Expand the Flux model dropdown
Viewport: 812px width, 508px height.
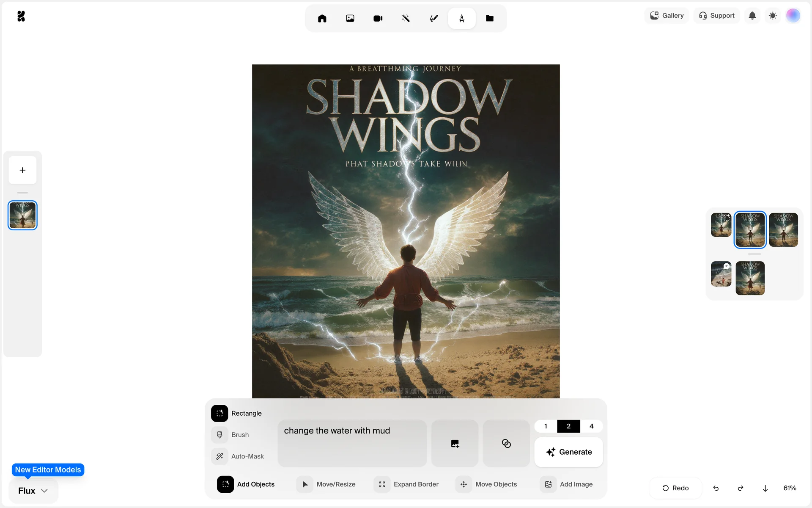coord(33,491)
